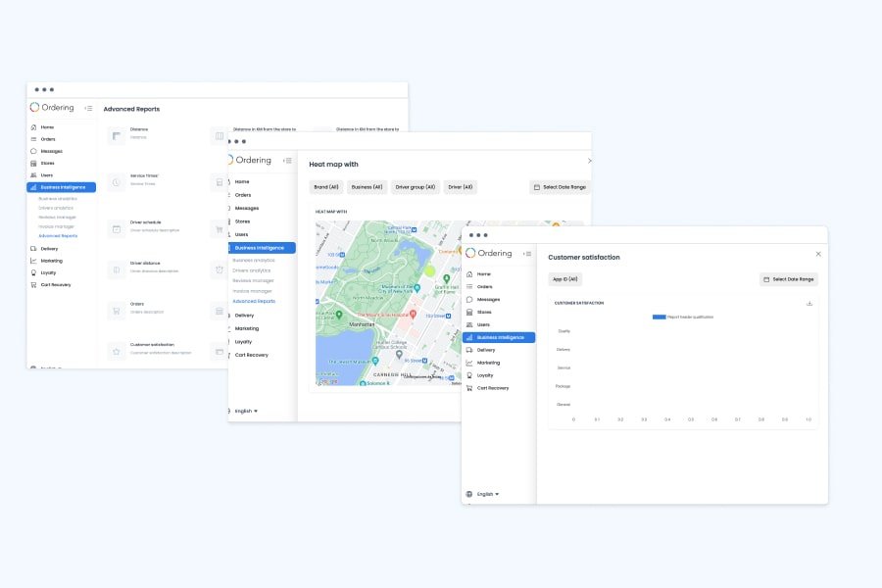Click Users icon in Customer satisfaction window sidebar

click(x=469, y=324)
